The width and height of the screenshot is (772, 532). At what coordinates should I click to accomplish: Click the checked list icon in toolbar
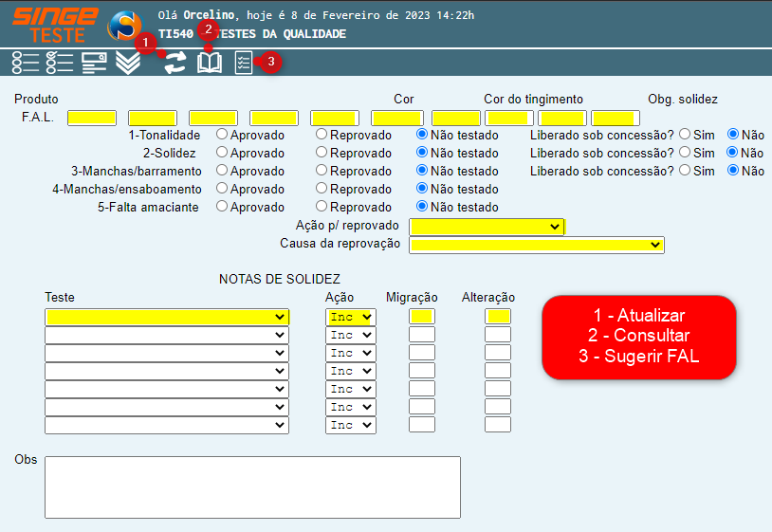click(x=60, y=64)
